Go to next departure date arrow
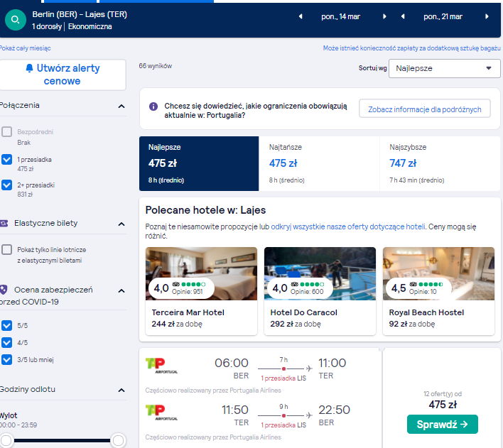Image resolution: width=503 pixels, height=448 pixels. 384,16
